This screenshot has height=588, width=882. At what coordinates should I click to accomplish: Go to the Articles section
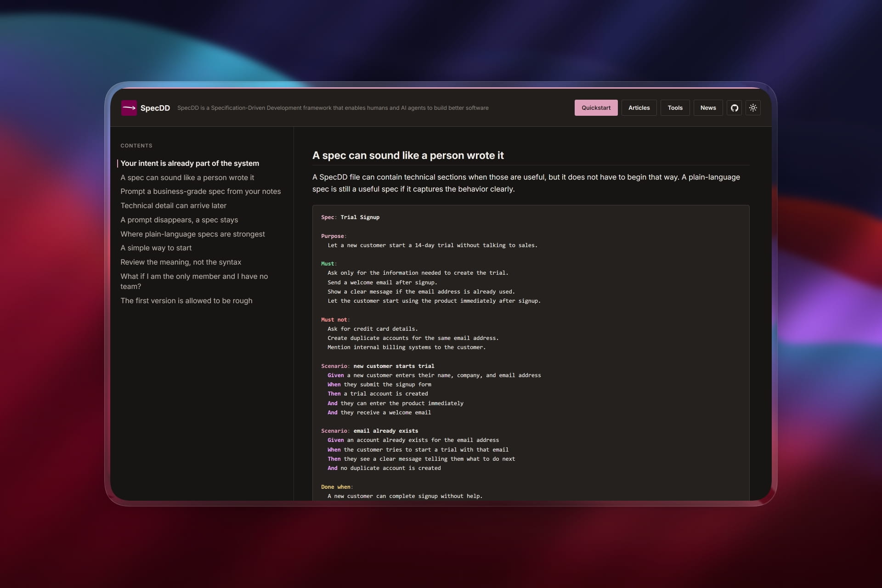639,108
